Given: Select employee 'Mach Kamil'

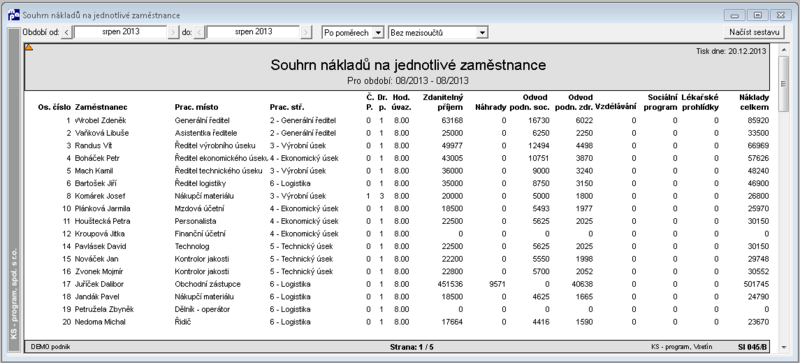Looking at the screenshot, I should click(93, 171).
